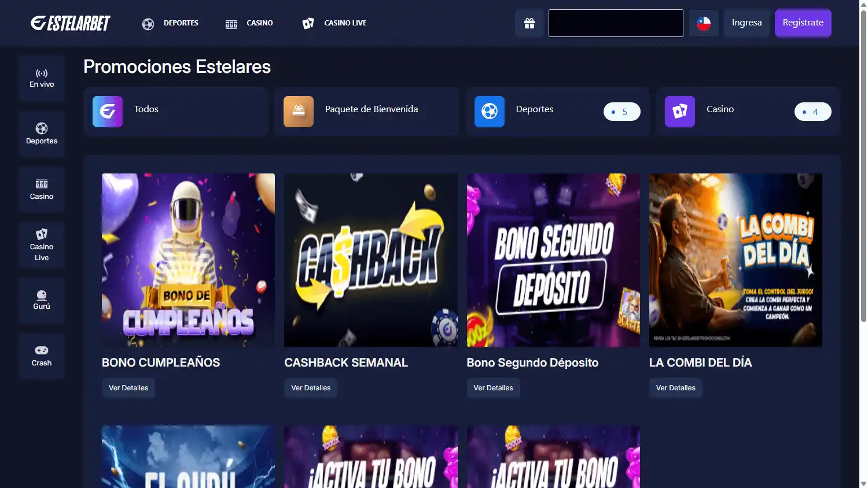
Task: Open Crash games in the sidebar
Action: (x=42, y=356)
